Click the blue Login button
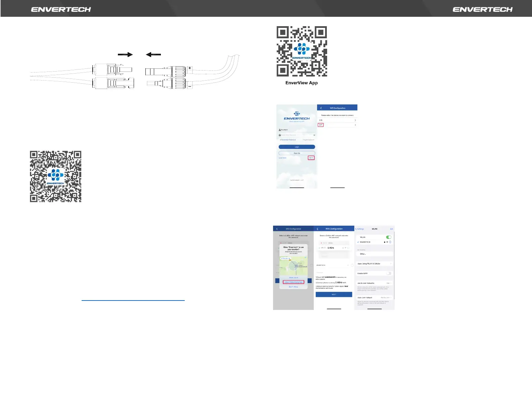The image size is (532, 411). (x=297, y=147)
